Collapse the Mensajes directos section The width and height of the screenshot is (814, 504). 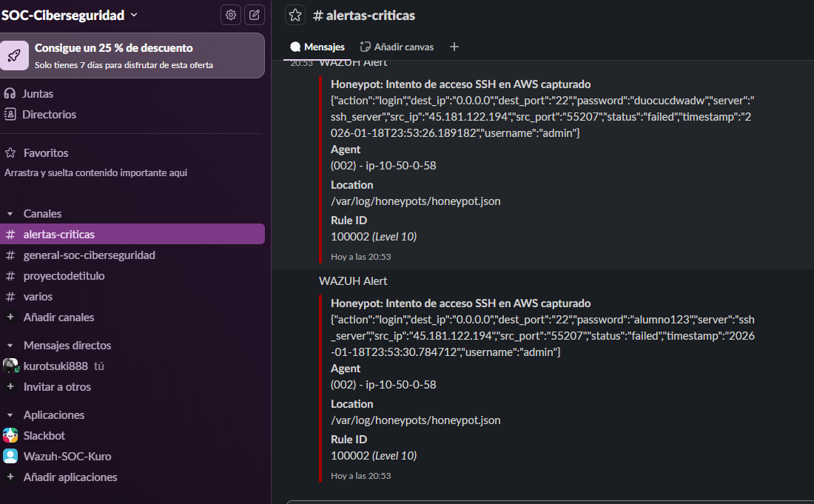click(10, 345)
